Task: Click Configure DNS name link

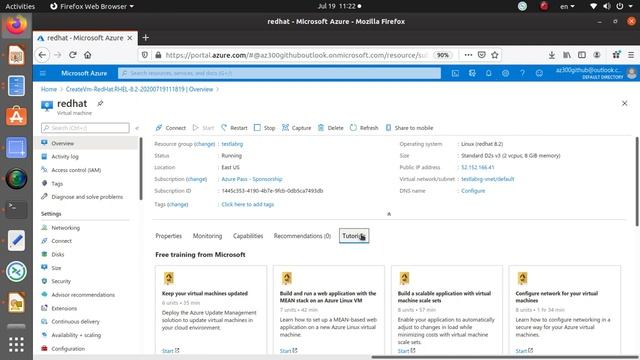Action: tap(473, 191)
